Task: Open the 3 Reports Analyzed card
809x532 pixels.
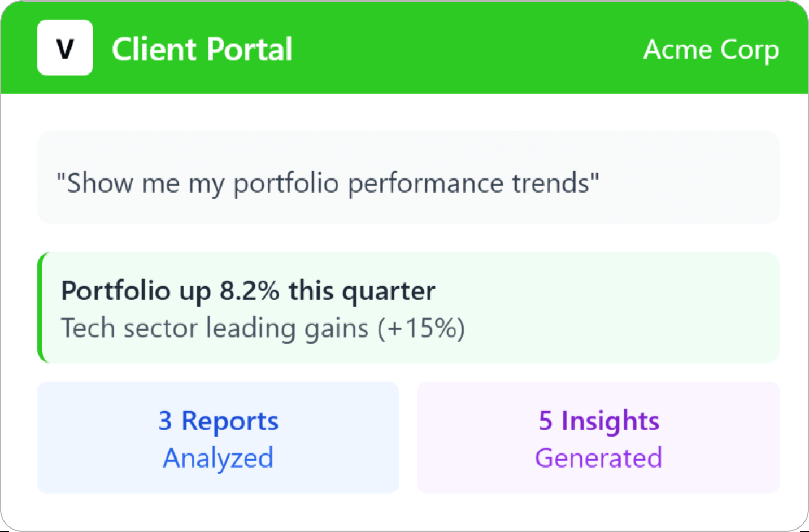Action: [218, 438]
